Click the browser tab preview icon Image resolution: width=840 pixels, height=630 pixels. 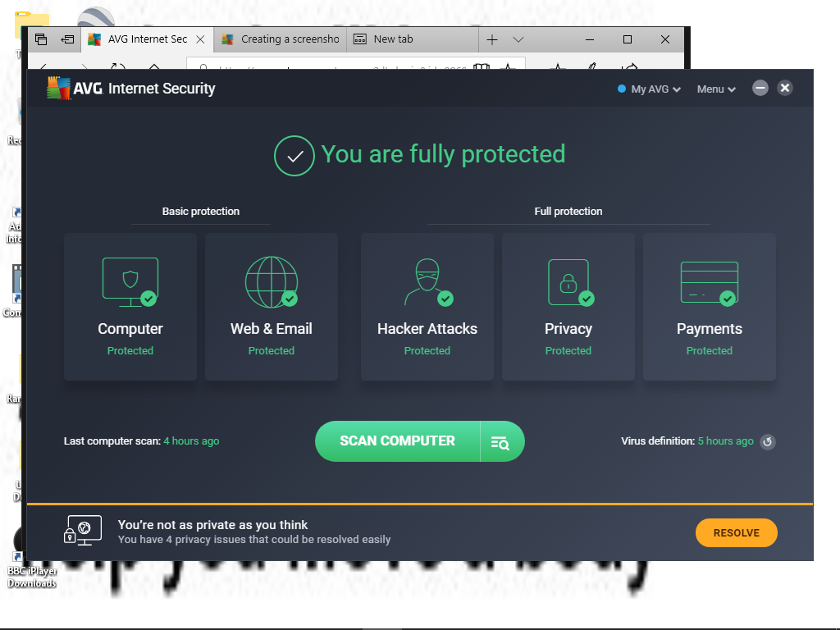tap(41, 39)
